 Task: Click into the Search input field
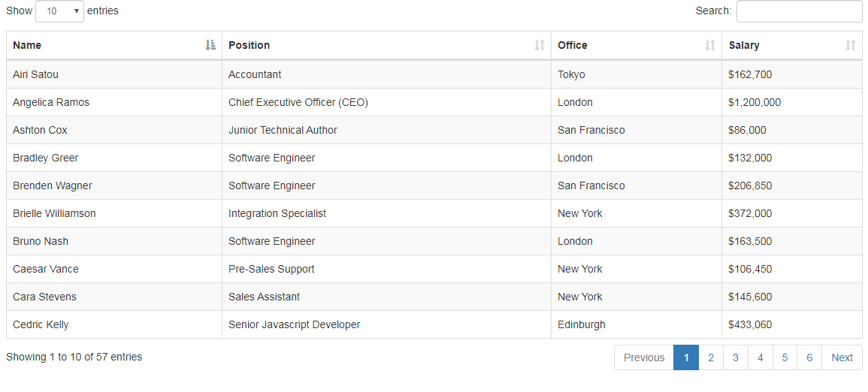tap(800, 11)
